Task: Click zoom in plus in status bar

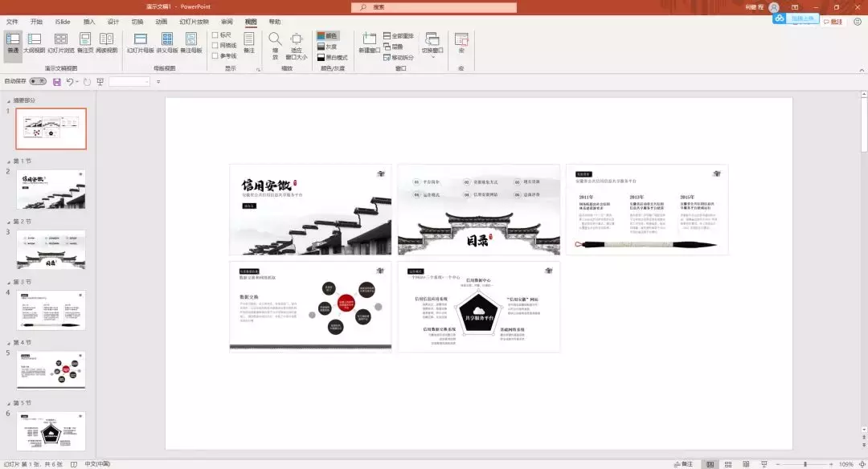Action: [832, 464]
